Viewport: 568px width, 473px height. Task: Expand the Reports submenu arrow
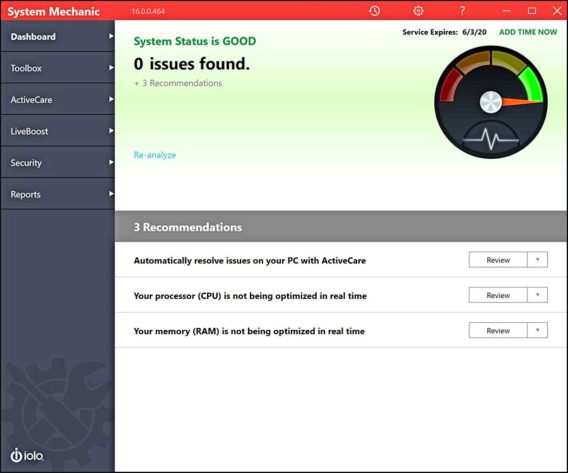click(x=111, y=194)
